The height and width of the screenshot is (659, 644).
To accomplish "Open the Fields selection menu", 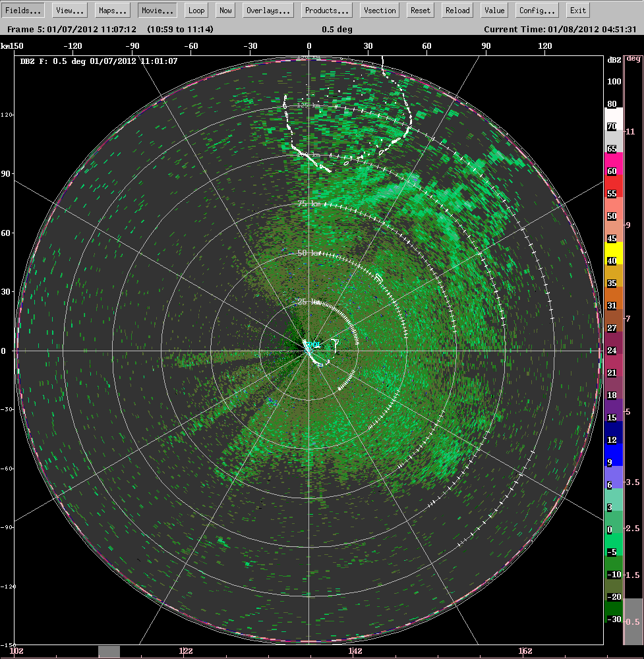I will 23,10.
